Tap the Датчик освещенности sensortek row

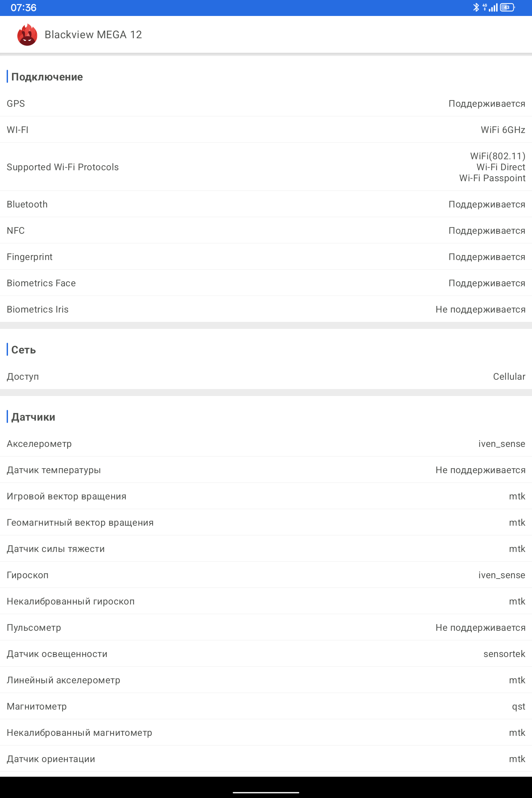[x=266, y=653]
